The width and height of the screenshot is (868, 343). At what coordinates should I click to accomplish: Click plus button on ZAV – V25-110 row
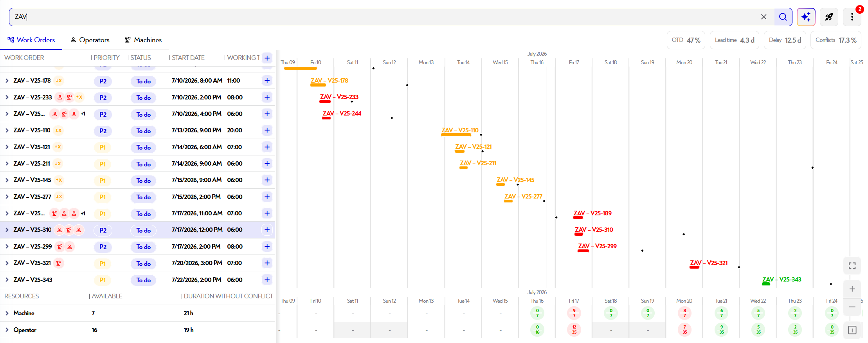pyautogui.click(x=267, y=130)
